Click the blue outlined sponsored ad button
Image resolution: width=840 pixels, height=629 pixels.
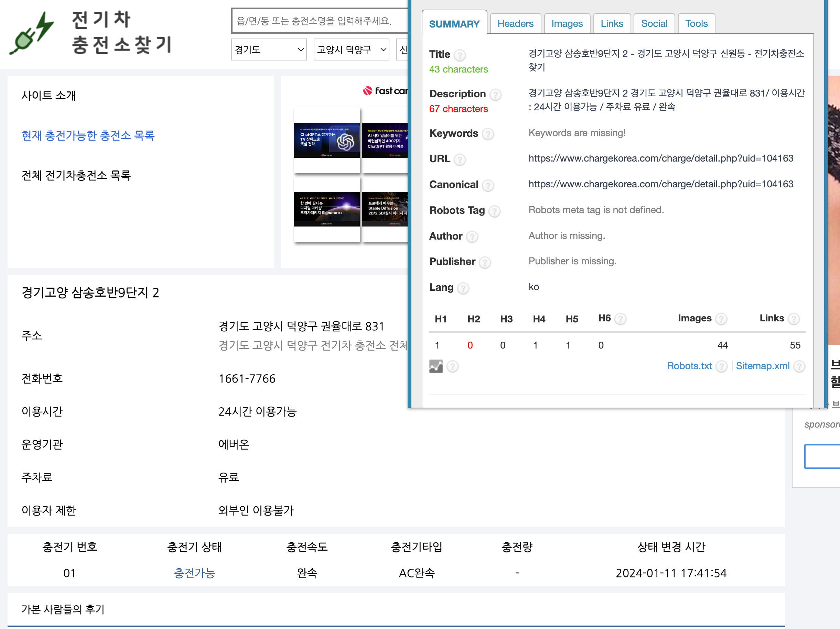click(822, 456)
